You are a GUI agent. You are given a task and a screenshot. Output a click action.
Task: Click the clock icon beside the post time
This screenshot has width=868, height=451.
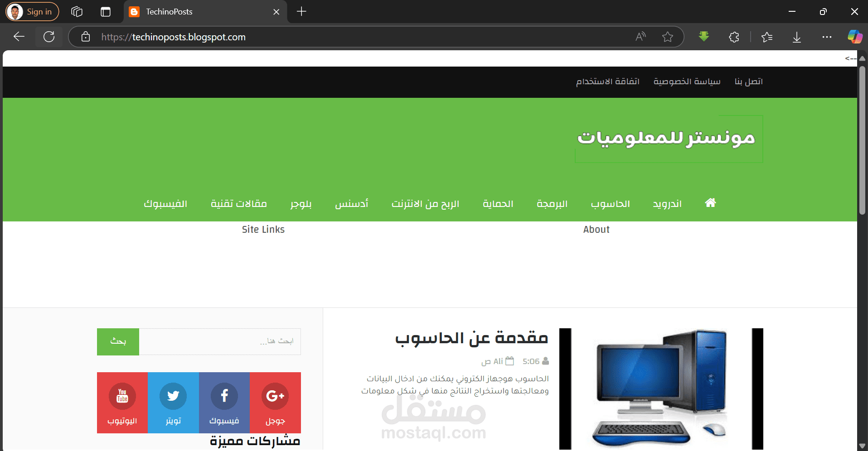click(x=509, y=361)
